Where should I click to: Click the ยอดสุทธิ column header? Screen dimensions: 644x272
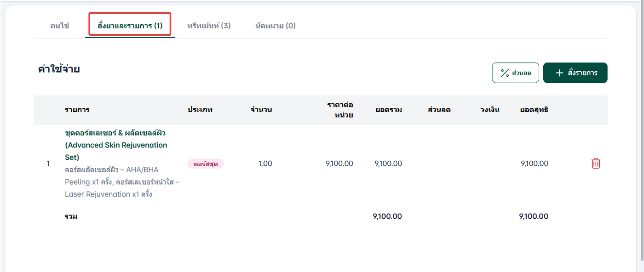pos(534,110)
